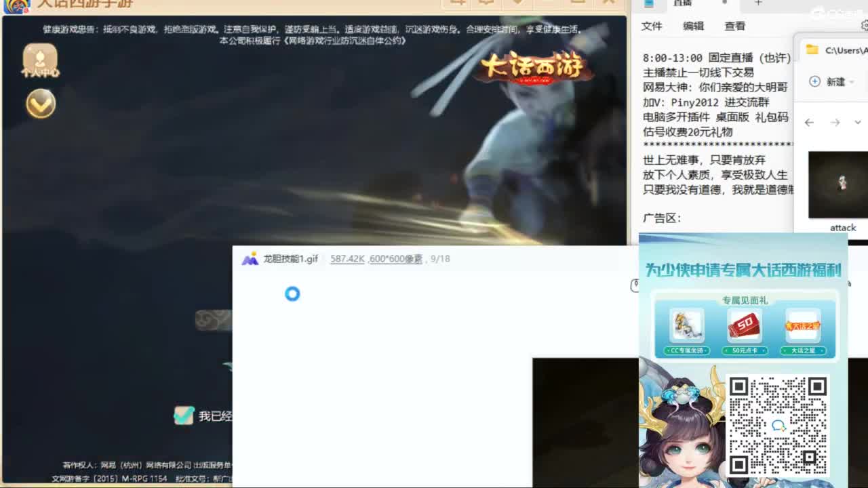Image resolution: width=868 pixels, height=488 pixels.
Task: Open the 查看 menu in Notepad
Action: [735, 26]
